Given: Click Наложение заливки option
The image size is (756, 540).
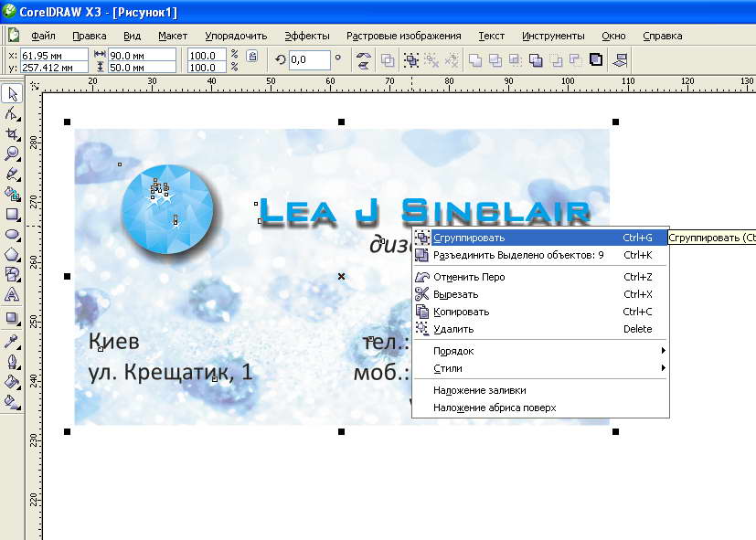Looking at the screenshot, I should point(479,390).
